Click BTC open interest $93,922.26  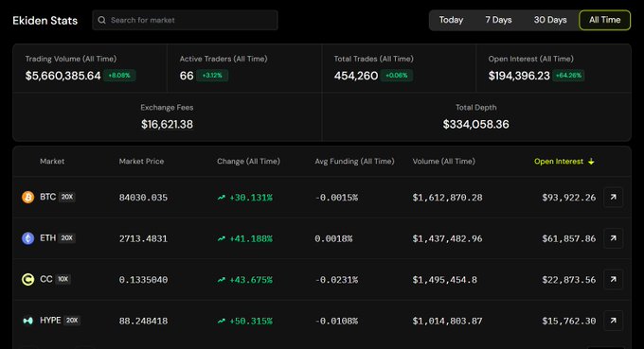coord(569,198)
